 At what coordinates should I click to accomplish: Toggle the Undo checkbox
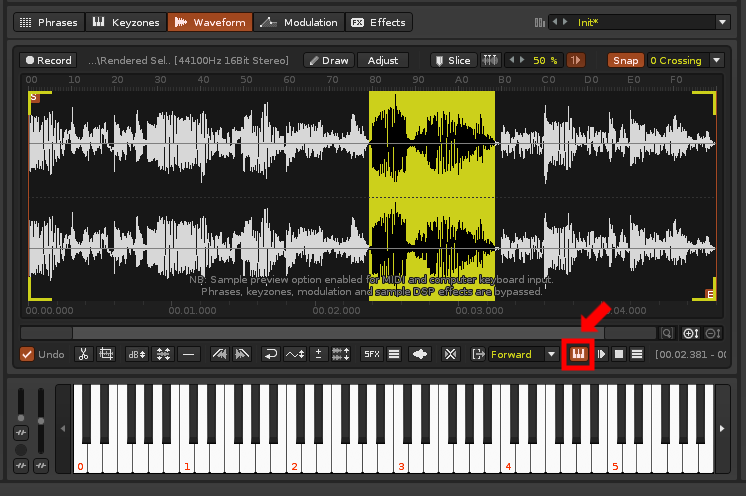click(x=27, y=354)
